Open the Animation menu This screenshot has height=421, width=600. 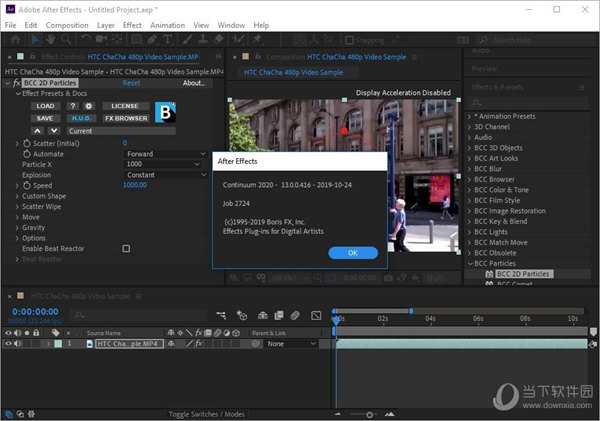167,25
